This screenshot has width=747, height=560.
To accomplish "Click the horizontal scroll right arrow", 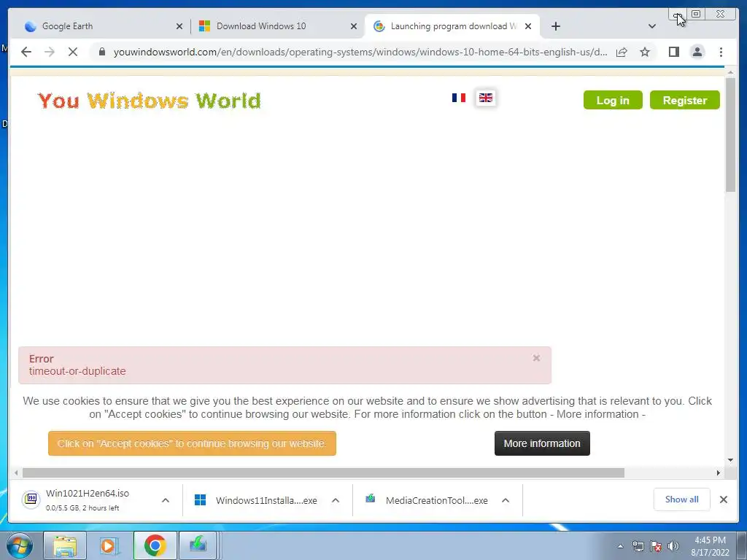I will (719, 472).
